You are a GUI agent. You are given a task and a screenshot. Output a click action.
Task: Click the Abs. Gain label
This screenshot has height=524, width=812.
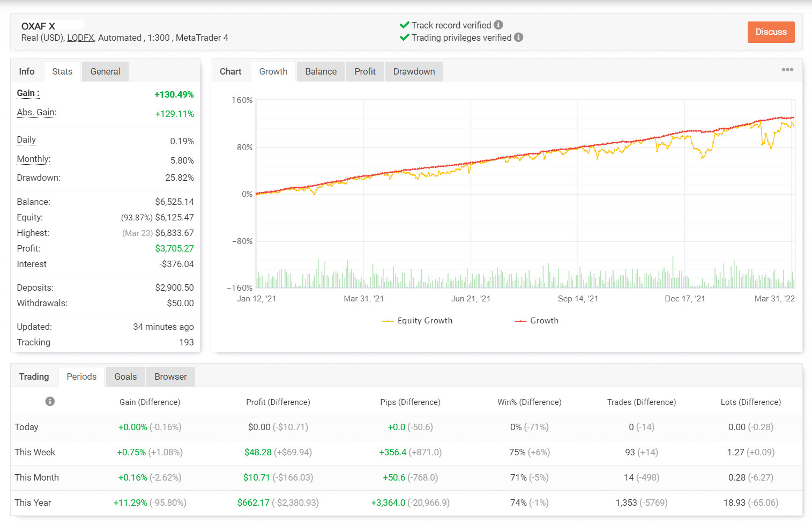tap(36, 113)
